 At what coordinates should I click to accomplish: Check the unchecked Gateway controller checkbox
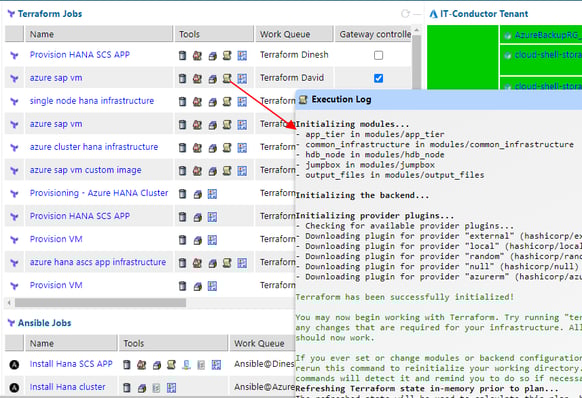coord(378,55)
